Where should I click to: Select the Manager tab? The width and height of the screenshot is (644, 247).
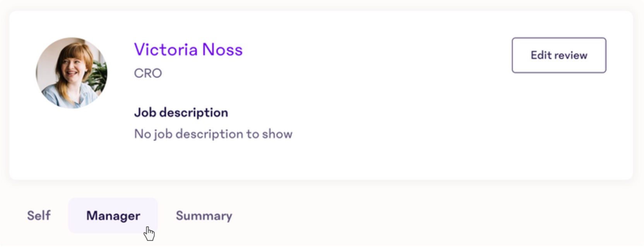pos(113,216)
